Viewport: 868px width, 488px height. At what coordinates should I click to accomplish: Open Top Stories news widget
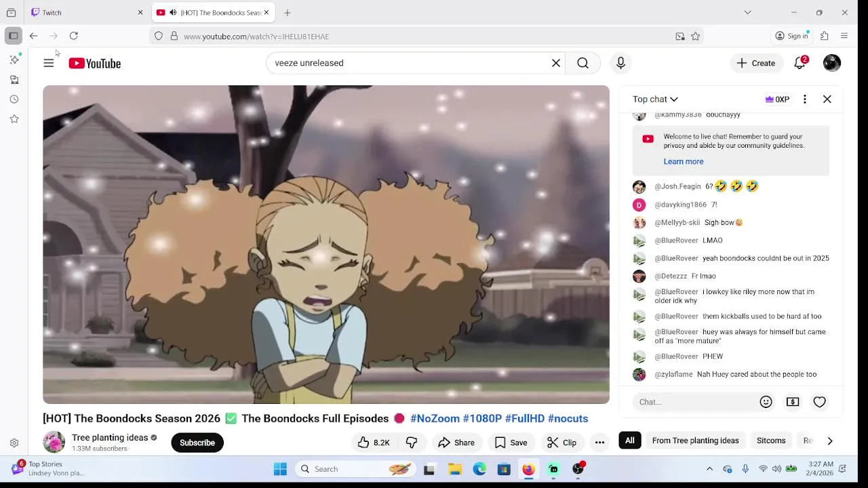(47, 468)
